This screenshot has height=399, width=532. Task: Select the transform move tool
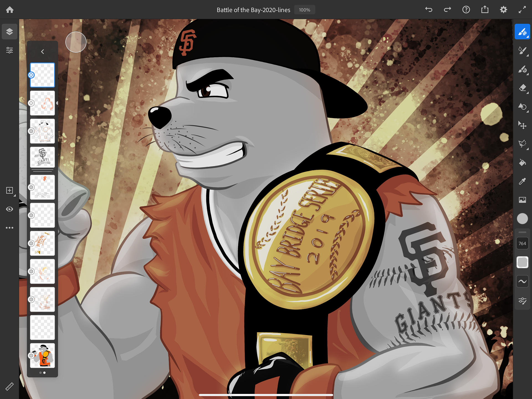(x=522, y=125)
